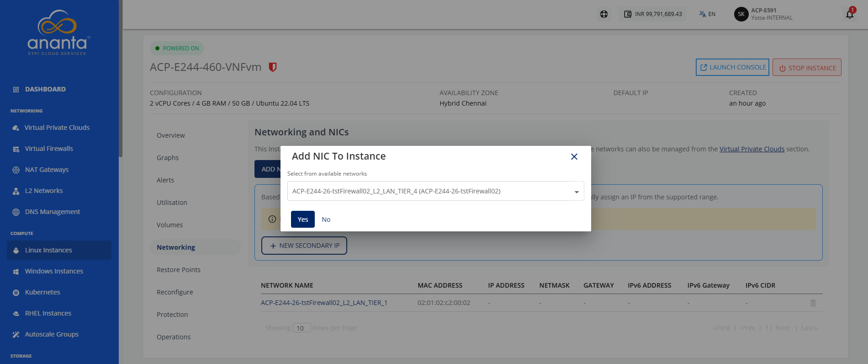Click the Kubernetes sidebar icon

tap(16, 293)
